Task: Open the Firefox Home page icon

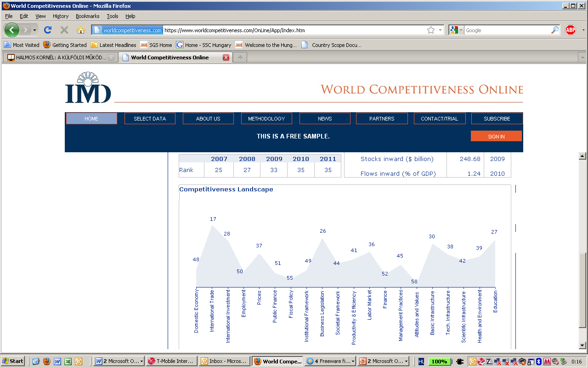Action: [81, 30]
